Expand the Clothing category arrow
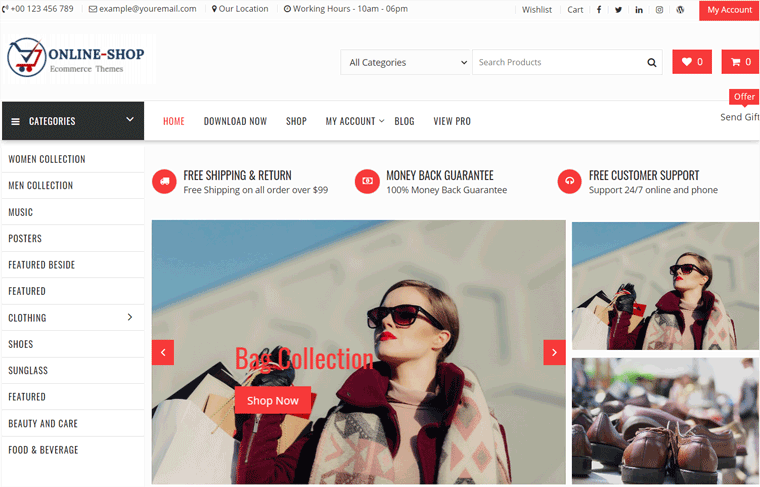 130,317
